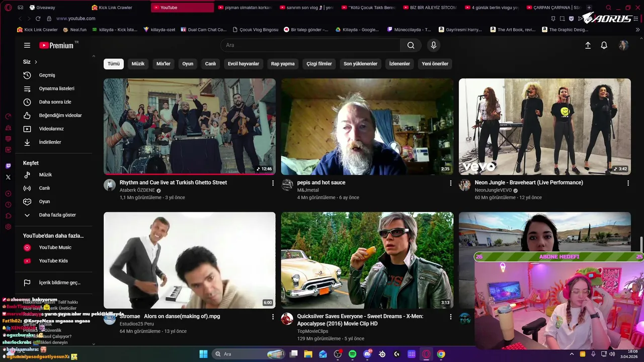644x362 pixels.
Task: Open M&Jmetal channel link
Action: pos(308,191)
